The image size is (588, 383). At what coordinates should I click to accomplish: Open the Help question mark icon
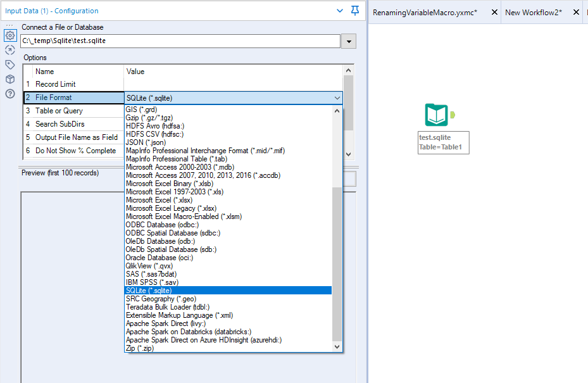(10, 94)
